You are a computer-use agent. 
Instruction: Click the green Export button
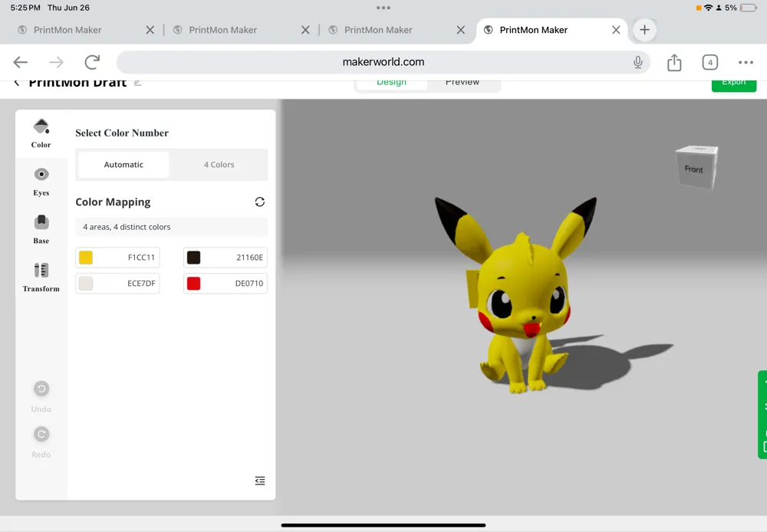(x=734, y=85)
